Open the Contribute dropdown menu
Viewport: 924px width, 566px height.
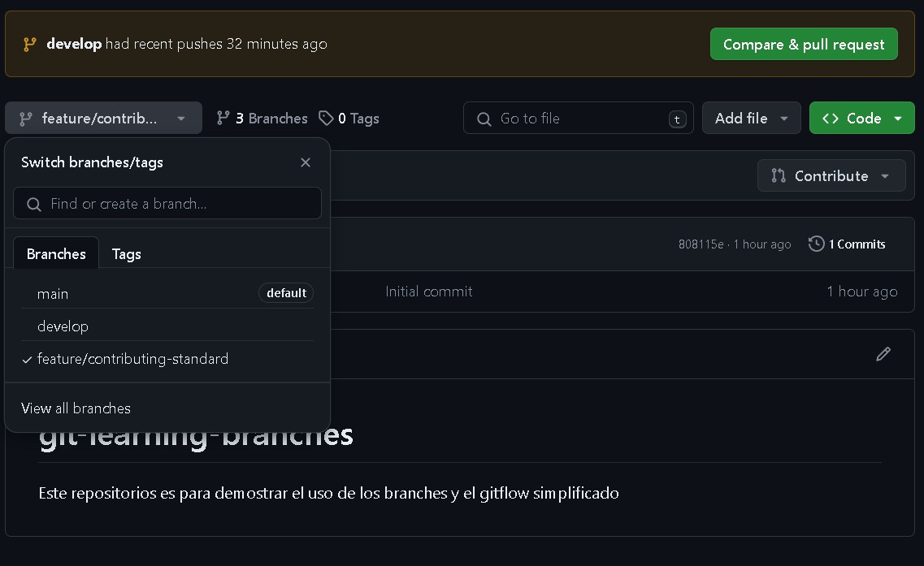click(x=831, y=176)
